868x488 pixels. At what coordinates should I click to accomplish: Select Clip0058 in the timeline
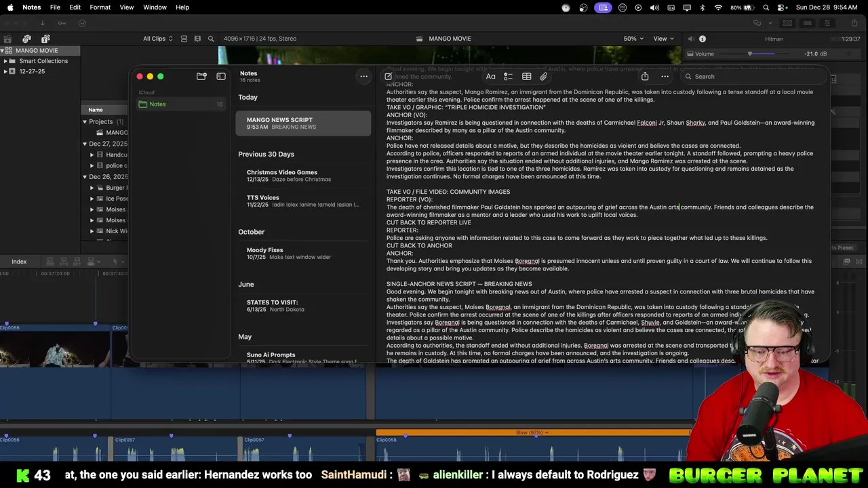(532, 449)
